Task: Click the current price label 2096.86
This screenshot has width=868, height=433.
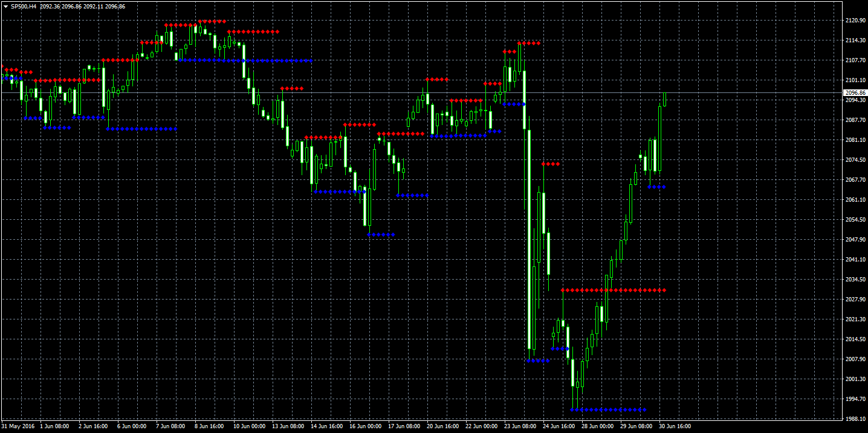Action: 855,93
